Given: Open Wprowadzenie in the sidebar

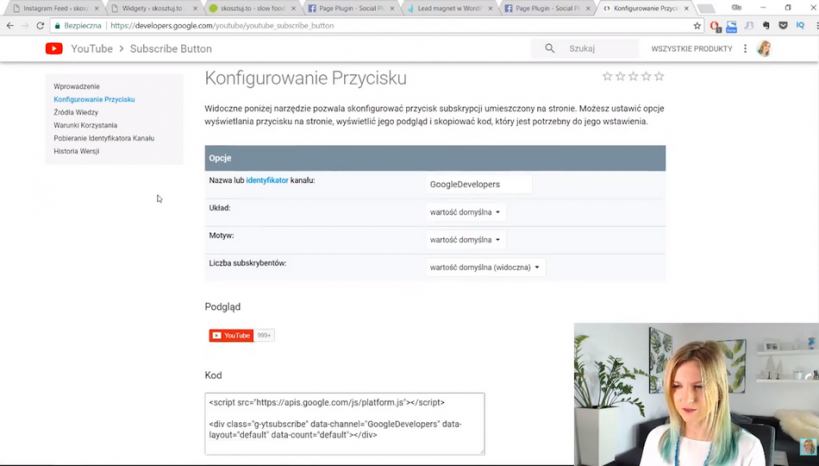Looking at the screenshot, I should (77, 86).
